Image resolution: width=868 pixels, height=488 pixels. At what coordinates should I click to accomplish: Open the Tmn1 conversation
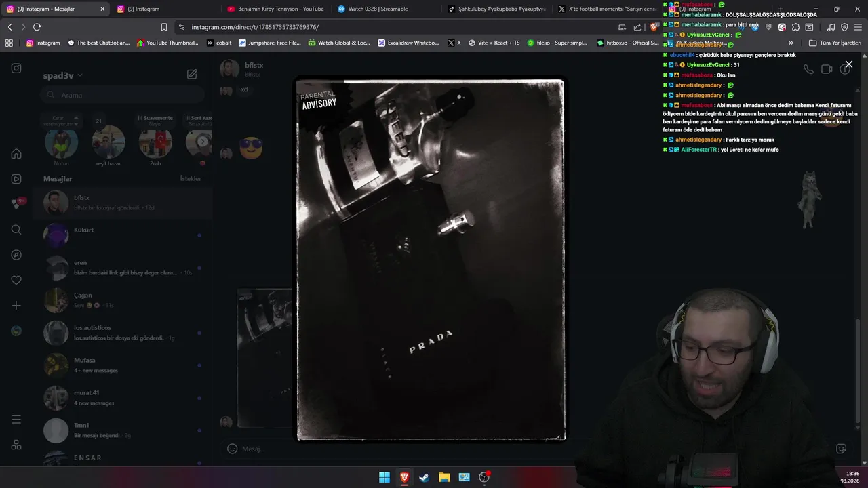(x=123, y=430)
